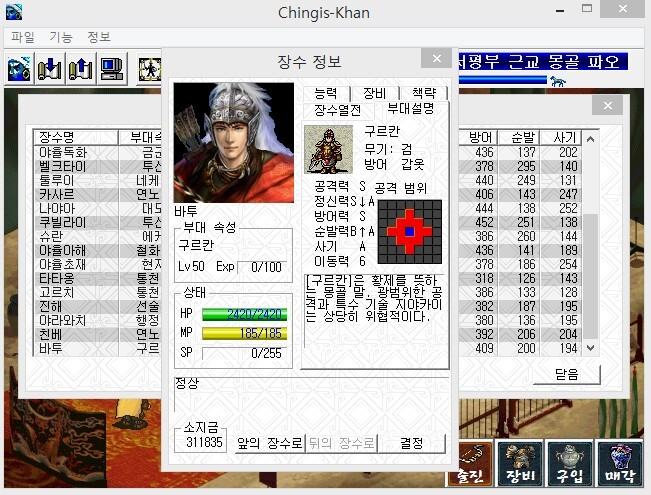The width and height of the screenshot is (651, 495).
Task: Open the 정보 menu
Action: coord(99,37)
